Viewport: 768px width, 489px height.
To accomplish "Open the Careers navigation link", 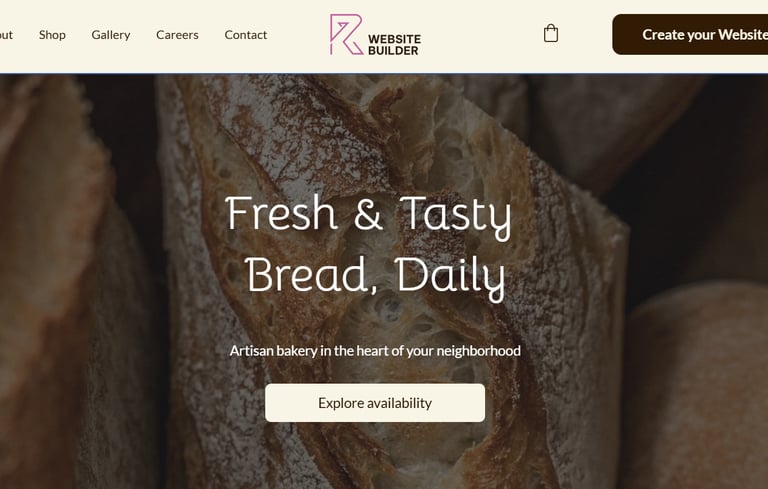I will coord(177,35).
